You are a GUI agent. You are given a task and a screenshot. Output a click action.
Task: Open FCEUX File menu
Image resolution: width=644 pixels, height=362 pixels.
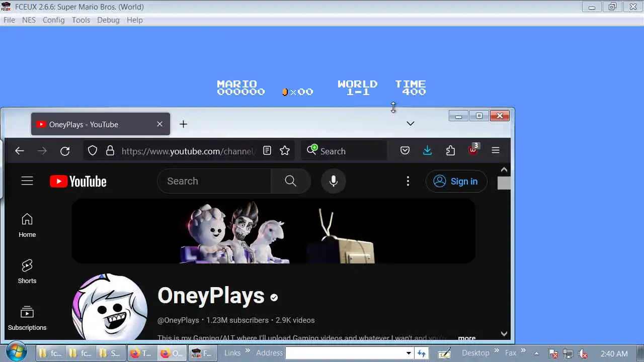pyautogui.click(x=9, y=20)
